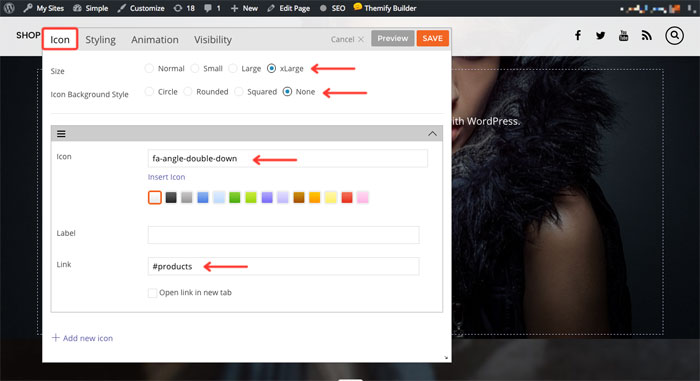
Task: Open the Facebook social icon
Action: coord(578,35)
